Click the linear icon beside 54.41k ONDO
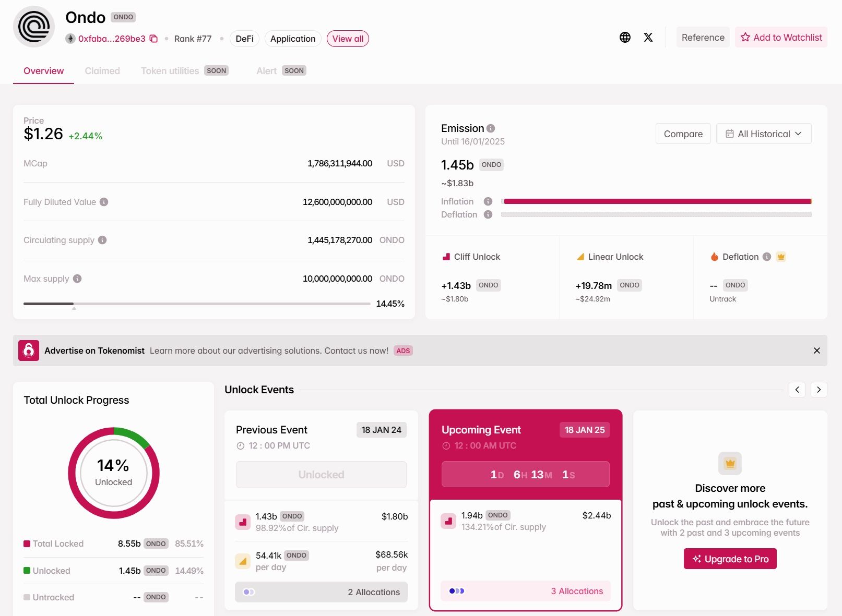This screenshot has height=616, width=842. tap(243, 561)
